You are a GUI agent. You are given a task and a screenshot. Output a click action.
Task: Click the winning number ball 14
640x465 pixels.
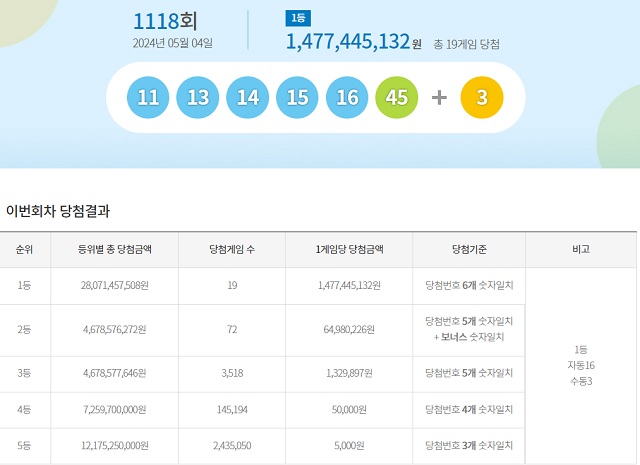pos(247,97)
